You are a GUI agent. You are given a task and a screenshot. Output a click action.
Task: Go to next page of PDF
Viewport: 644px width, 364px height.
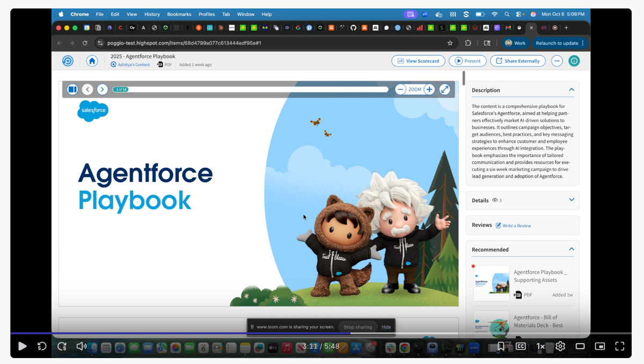pyautogui.click(x=103, y=90)
